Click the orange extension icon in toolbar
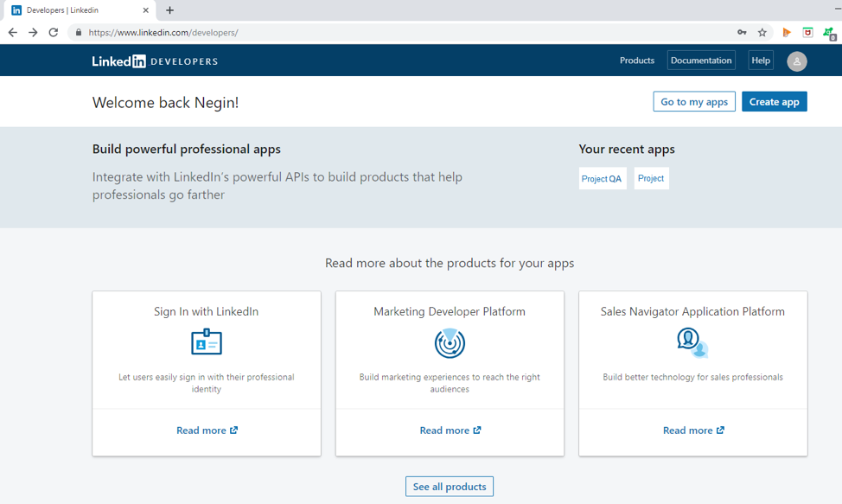 click(787, 33)
